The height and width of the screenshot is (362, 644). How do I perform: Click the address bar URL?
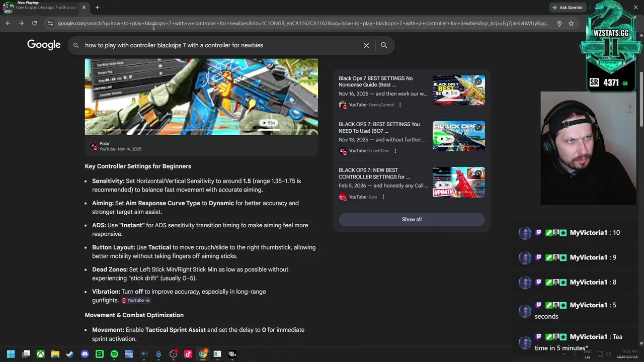(303, 23)
